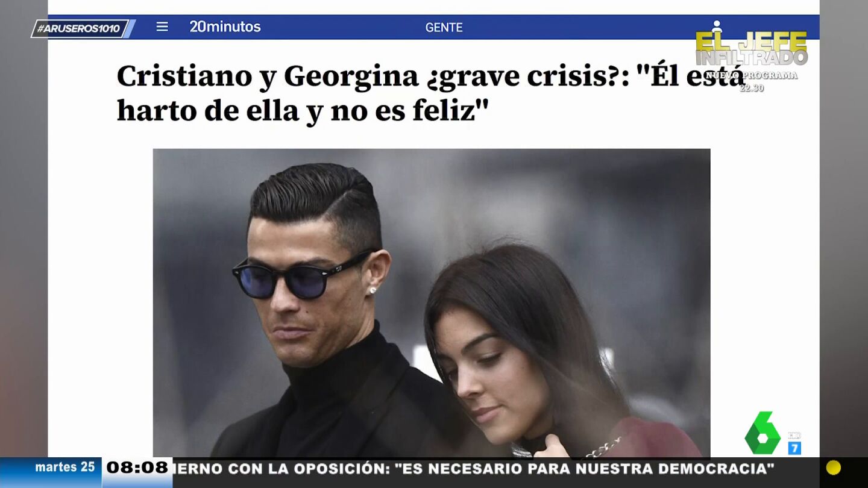Open the Cristiano y Georgina headline
The width and height of the screenshot is (868, 488).
[431, 93]
